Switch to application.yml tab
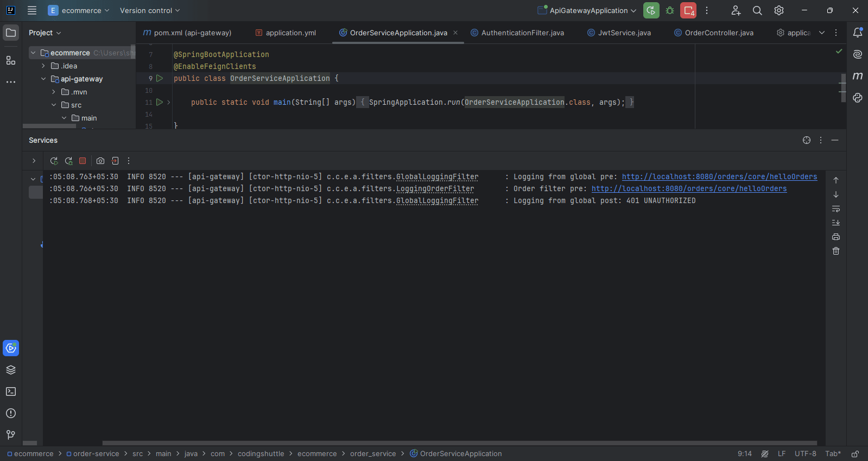The image size is (868, 461). coord(286,33)
